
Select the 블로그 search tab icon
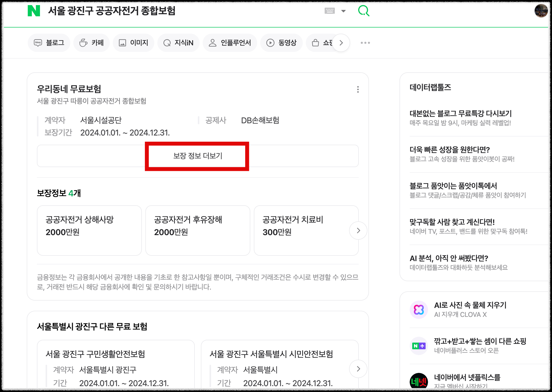pyautogui.click(x=38, y=43)
